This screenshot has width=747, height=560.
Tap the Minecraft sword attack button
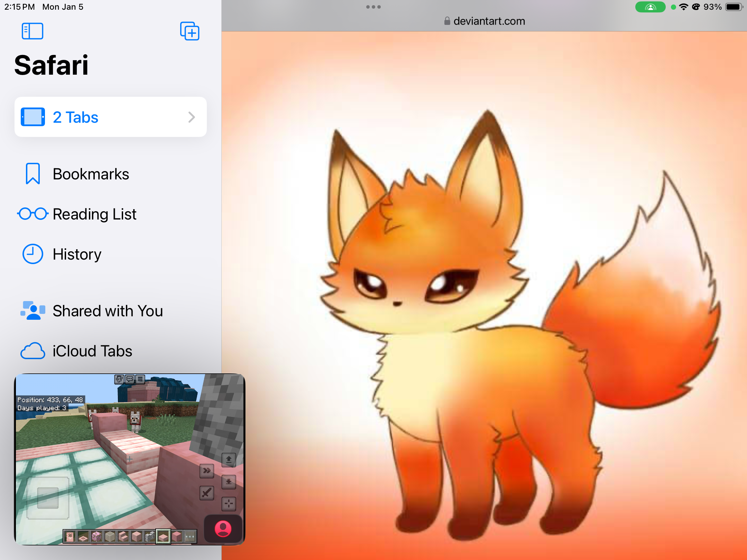(x=206, y=493)
